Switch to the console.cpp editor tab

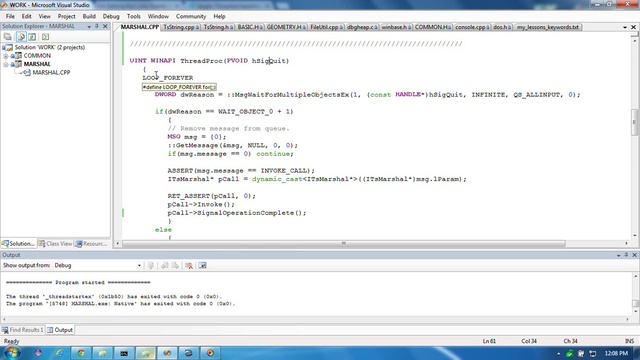(472, 27)
